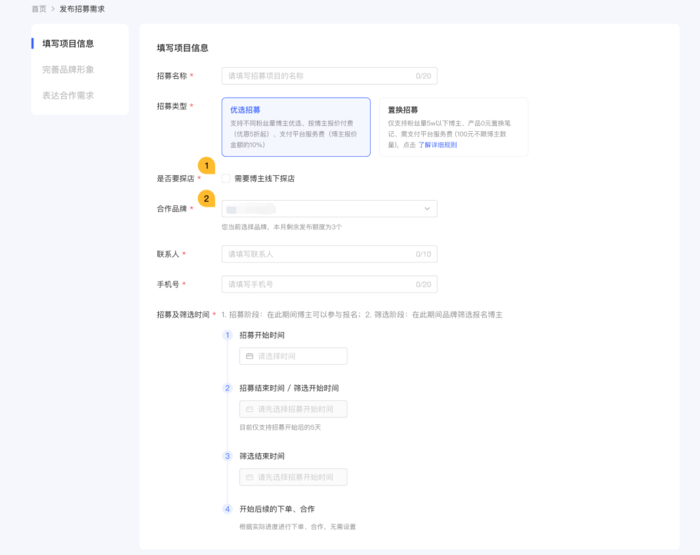Click the orange step 2 marker badge
This screenshot has height=555, width=700.
point(207,198)
